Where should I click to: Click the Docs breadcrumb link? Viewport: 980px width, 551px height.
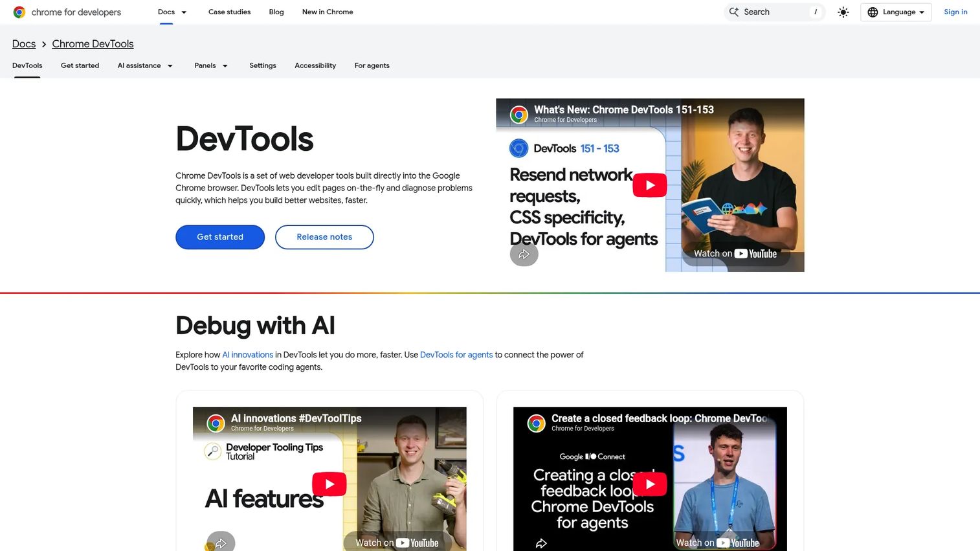(24, 44)
